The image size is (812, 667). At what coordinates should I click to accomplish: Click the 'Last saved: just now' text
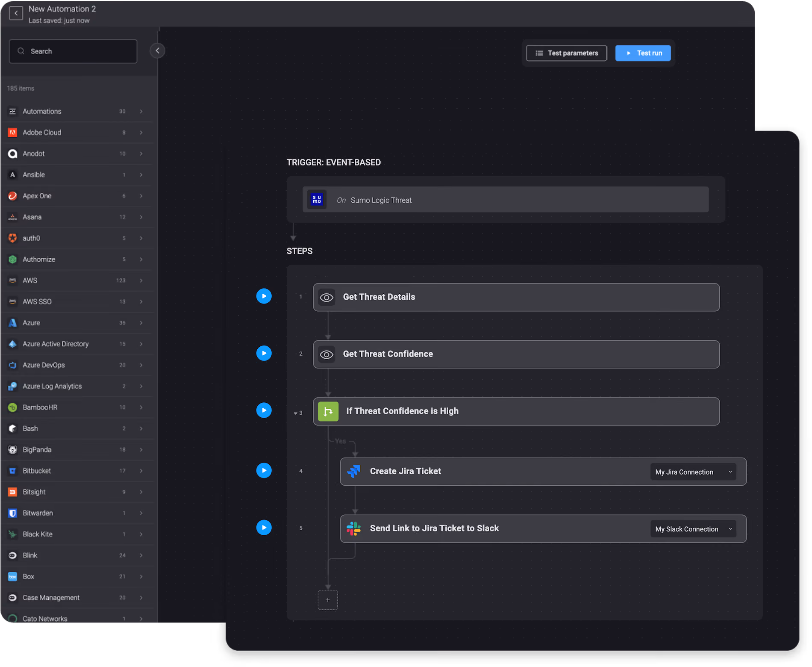(59, 21)
